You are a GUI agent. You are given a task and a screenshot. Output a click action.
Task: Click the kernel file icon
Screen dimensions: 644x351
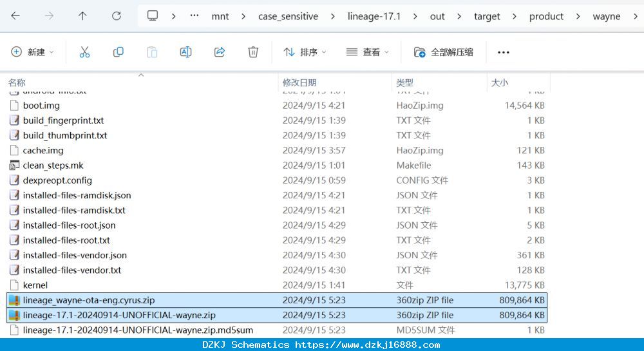tap(14, 285)
